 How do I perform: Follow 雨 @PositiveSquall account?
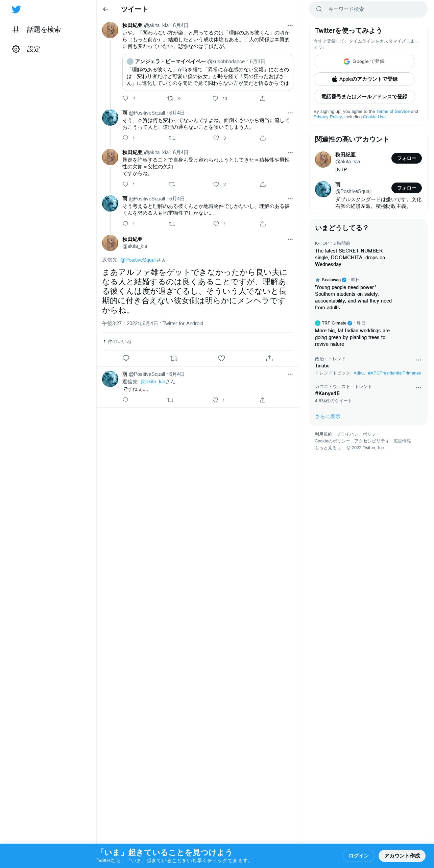406,188
